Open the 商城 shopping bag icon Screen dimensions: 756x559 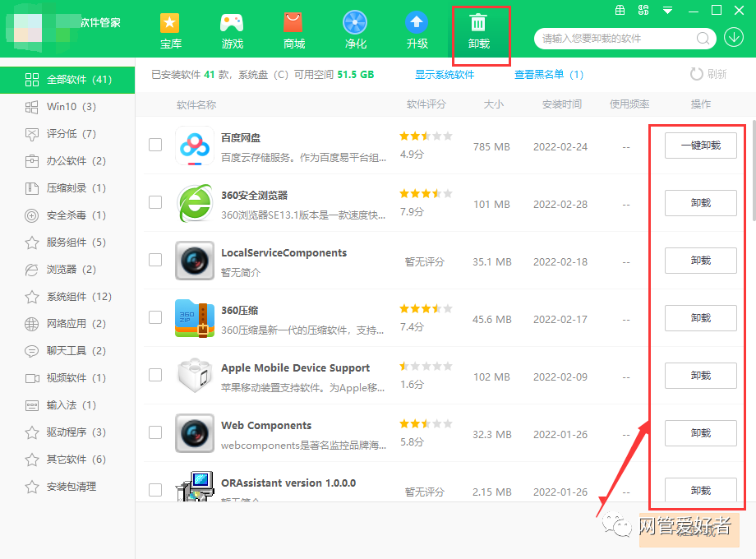click(x=293, y=23)
